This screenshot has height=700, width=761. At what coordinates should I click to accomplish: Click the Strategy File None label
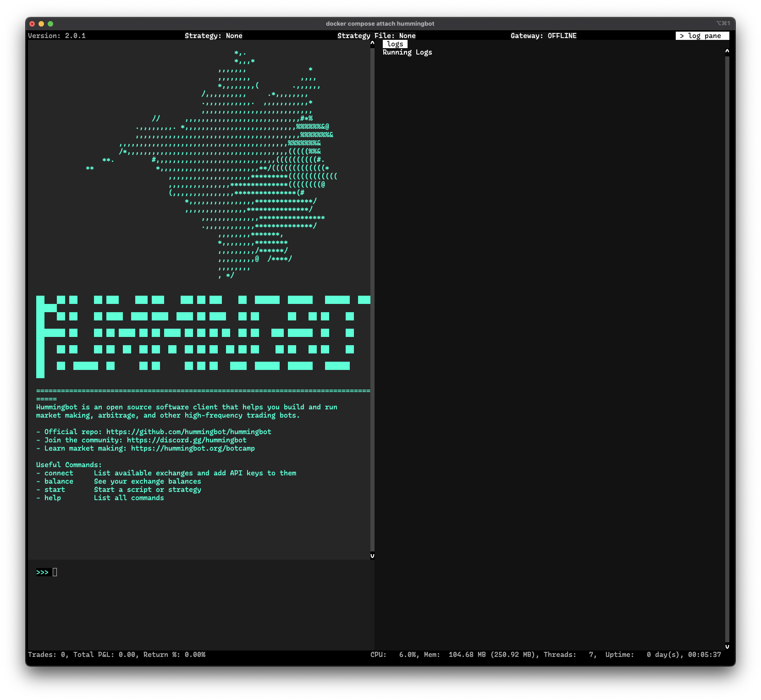(376, 36)
